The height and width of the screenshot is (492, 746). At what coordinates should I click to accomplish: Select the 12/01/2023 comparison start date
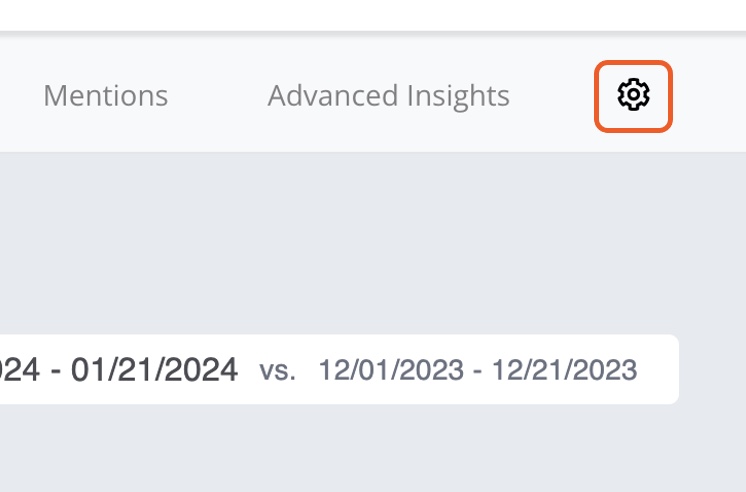tap(391, 370)
